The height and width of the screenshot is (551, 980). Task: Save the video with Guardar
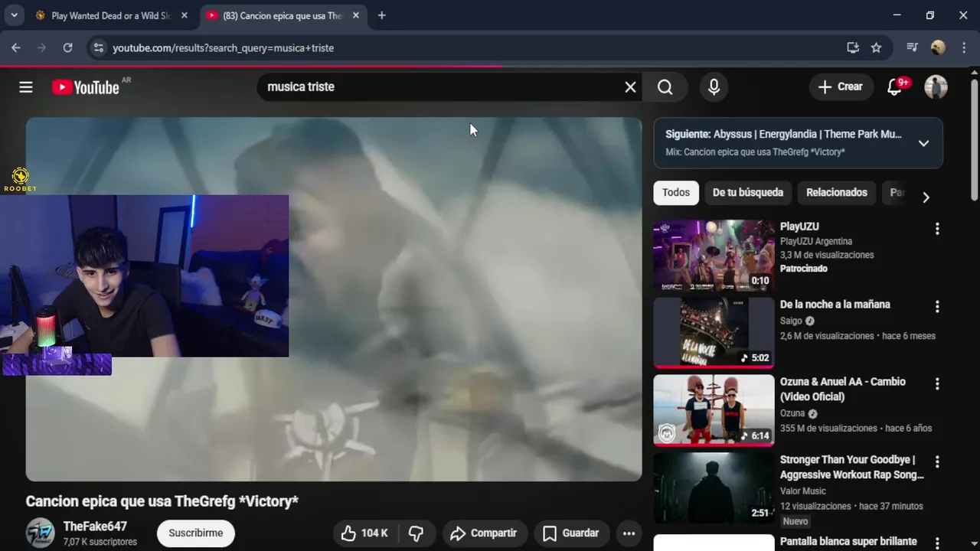tap(570, 533)
